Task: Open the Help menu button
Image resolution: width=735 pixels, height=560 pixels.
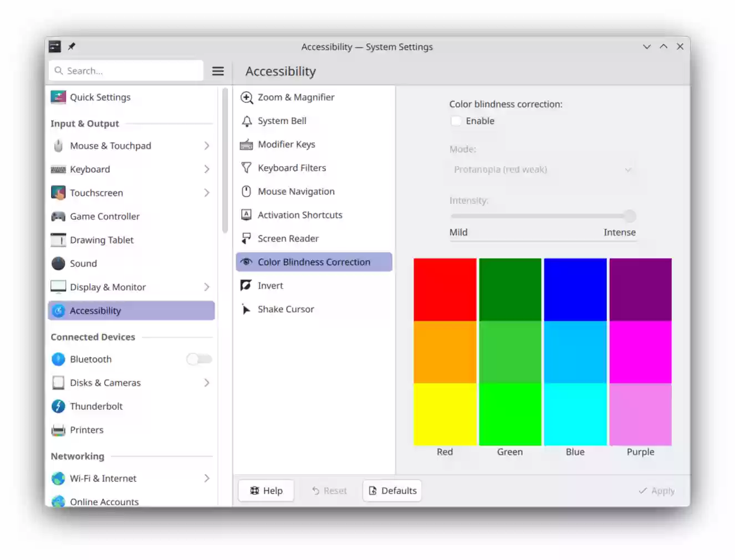Action: coord(266,490)
